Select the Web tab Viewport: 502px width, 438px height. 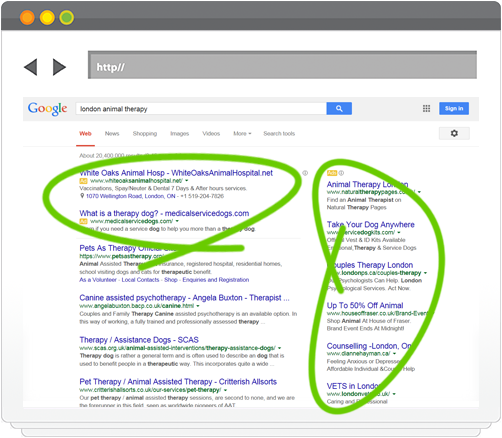tap(85, 134)
